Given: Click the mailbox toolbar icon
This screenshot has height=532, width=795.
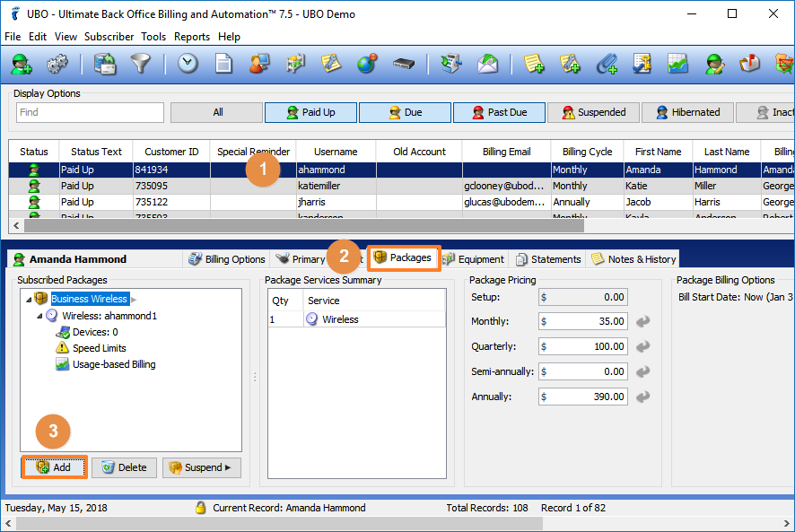Looking at the screenshot, I should (x=749, y=65).
